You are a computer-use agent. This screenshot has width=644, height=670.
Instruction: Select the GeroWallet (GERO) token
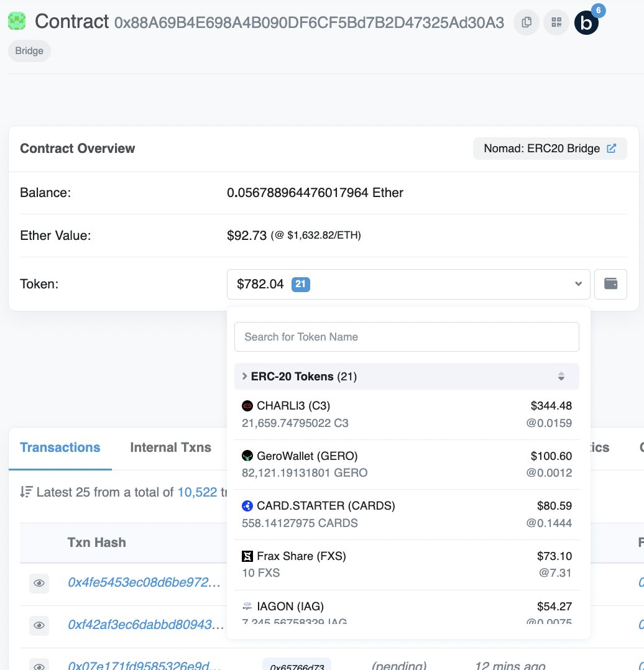[x=407, y=464]
